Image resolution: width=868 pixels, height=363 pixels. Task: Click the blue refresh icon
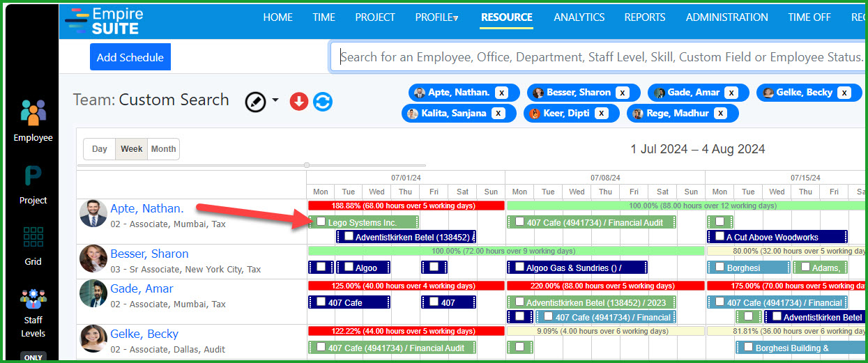(x=323, y=102)
